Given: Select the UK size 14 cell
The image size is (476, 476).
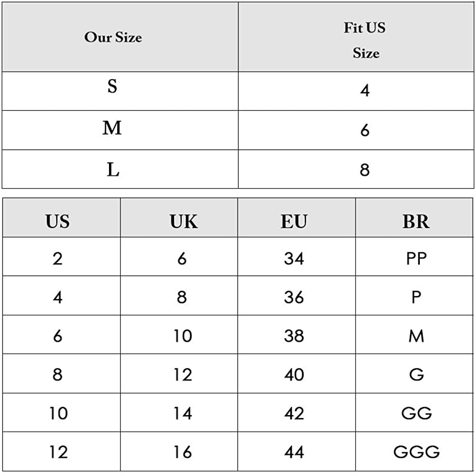Looking at the screenshot, I should 182,413.
